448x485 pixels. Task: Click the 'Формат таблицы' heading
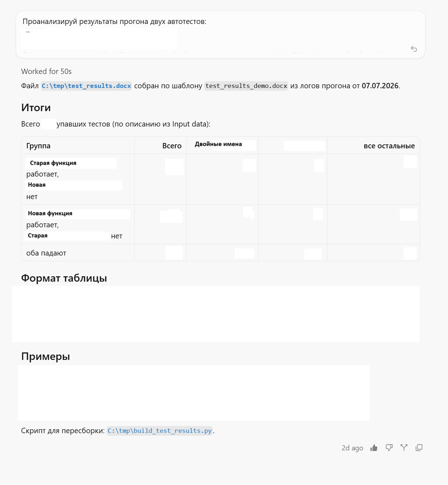[64, 278]
